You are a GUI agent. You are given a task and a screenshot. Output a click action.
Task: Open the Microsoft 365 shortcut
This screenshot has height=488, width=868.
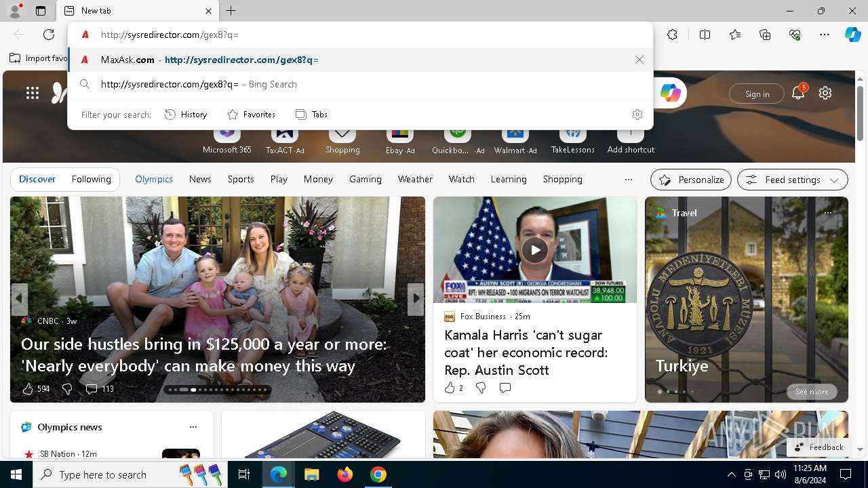[227, 142]
